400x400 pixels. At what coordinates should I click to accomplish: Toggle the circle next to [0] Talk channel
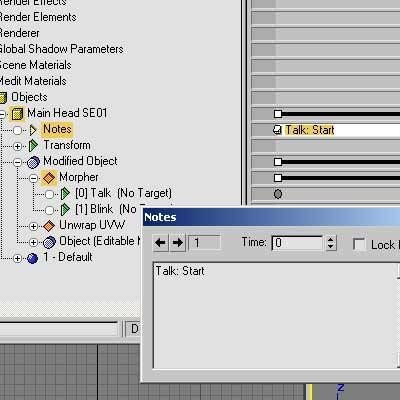tap(50, 194)
